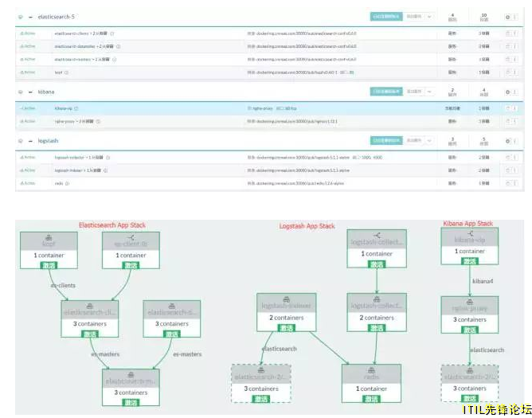Open more-actions menu for elasticsearch-5 stack

pos(515,17)
